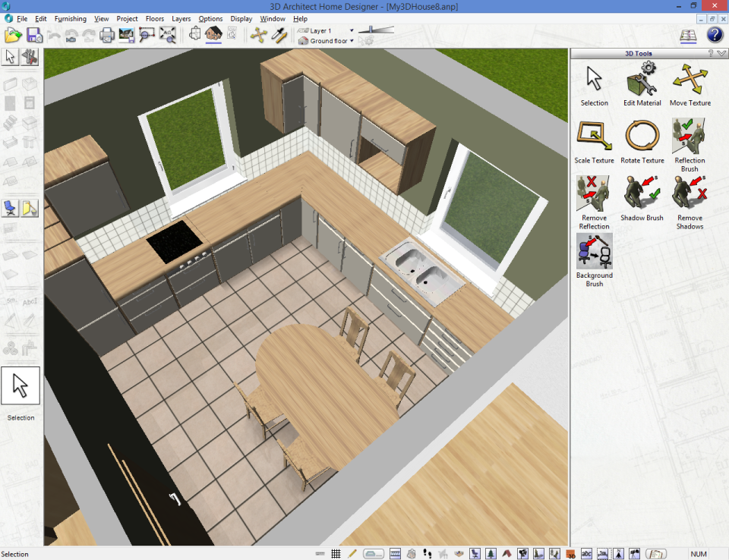Toggle the camera tripod icon in status bar
Image resolution: width=729 pixels, height=560 pixels.
tap(634, 553)
